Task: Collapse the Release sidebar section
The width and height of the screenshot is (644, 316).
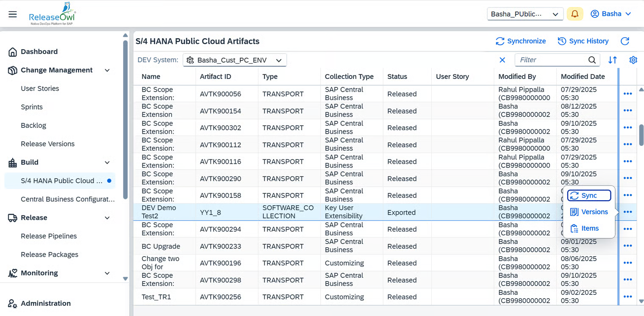Action: [x=107, y=218]
